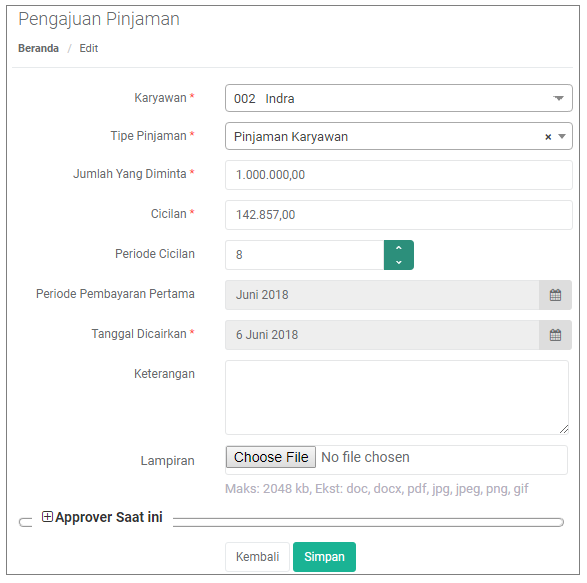The height and width of the screenshot is (583, 587).
Task: Click the Juni 2018 period field
Action: click(382, 295)
